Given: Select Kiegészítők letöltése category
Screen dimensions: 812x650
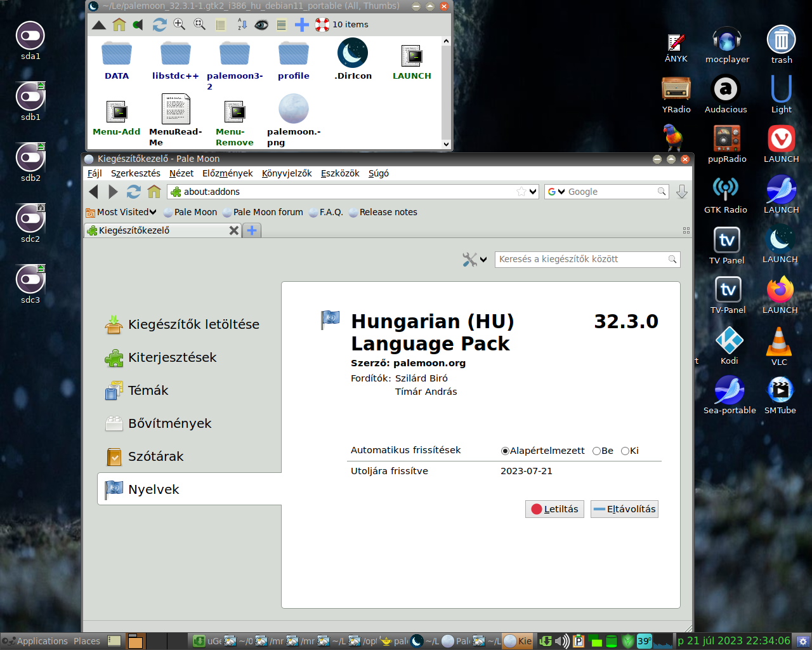Looking at the screenshot, I should [189, 324].
